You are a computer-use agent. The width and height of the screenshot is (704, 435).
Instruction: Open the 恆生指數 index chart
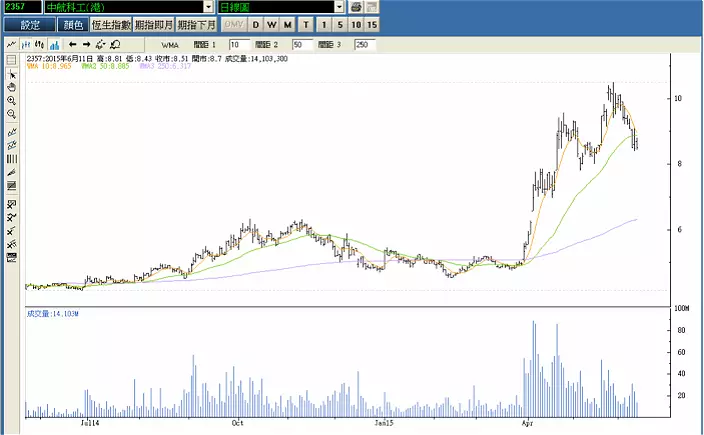pyautogui.click(x=109, y=24)
